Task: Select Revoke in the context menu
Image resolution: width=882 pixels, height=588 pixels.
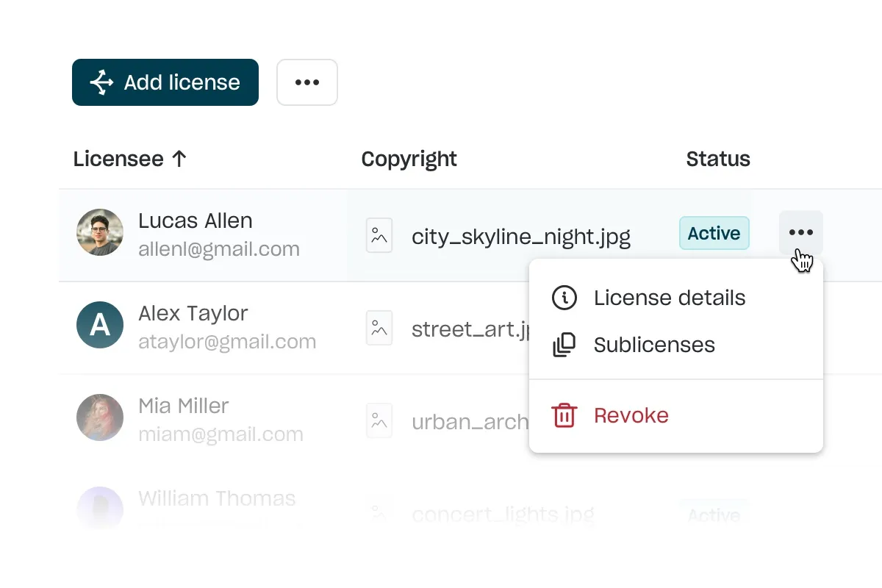Action: (x=631, y=415)
